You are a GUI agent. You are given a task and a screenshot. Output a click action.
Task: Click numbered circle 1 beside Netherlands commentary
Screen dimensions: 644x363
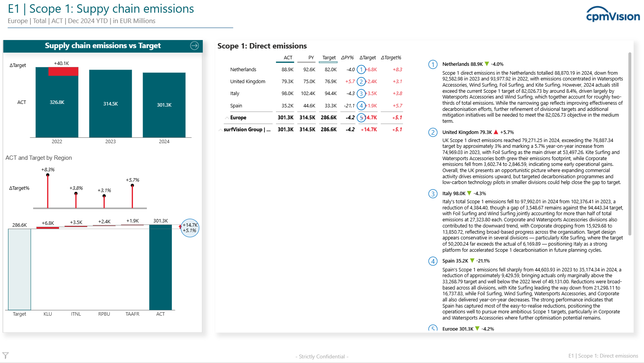pyautogui.click(x=433, y=64)
